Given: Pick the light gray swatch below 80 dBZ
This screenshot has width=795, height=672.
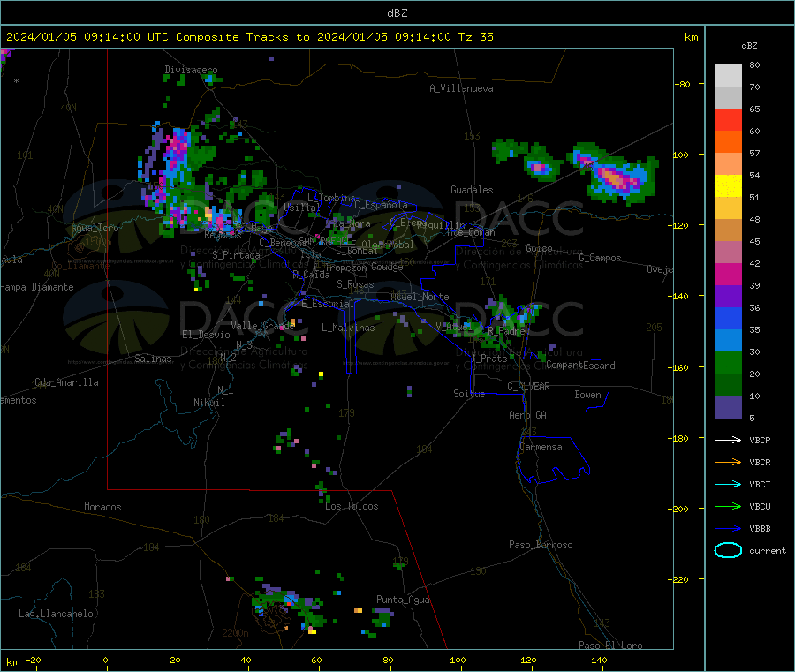Looking at the screenshot, I should point(728,76).
